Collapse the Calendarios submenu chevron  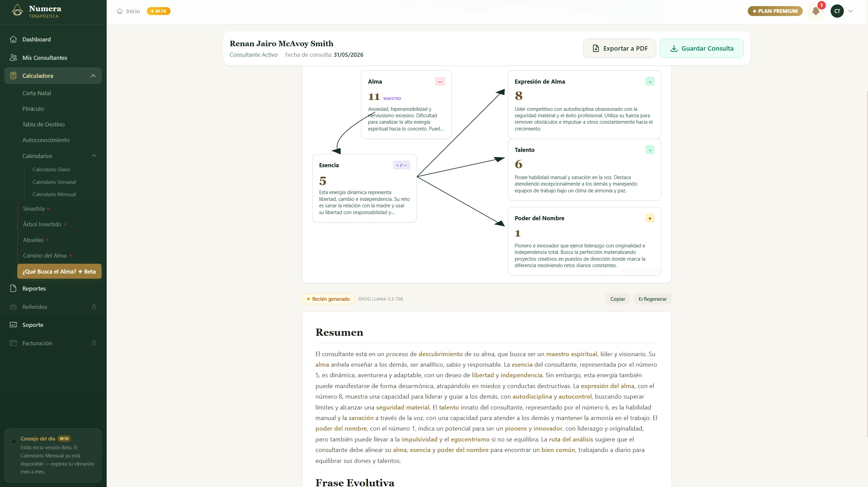(94, 156)
